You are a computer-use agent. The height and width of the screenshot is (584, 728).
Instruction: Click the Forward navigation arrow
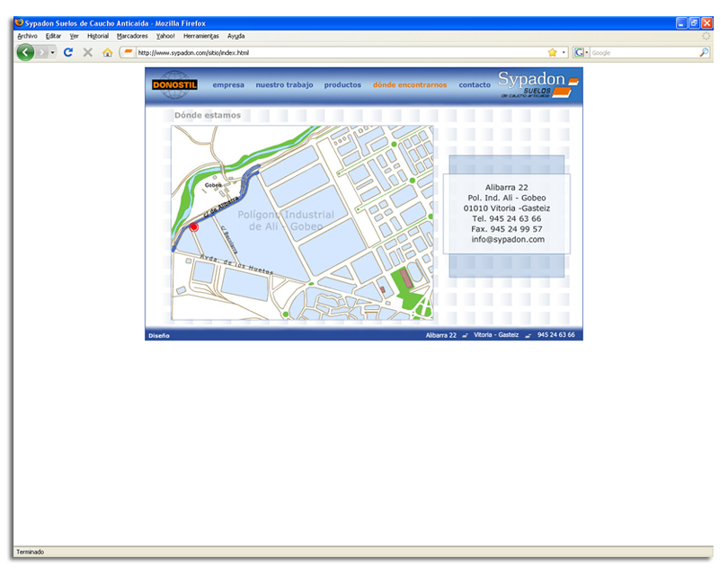pos(41,52)
